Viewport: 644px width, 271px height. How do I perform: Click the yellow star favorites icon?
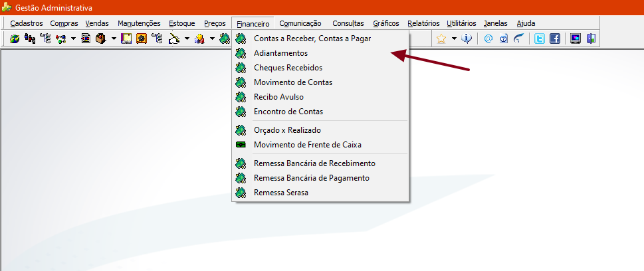(441, 39)
